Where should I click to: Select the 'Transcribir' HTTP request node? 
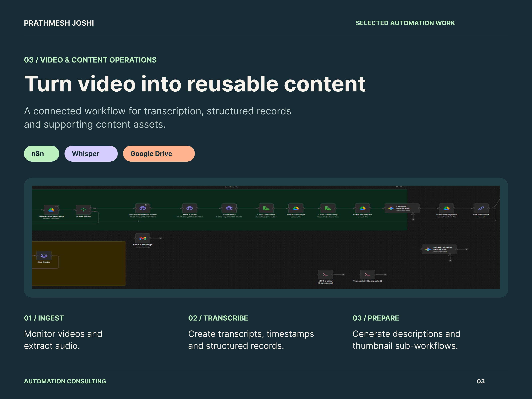click(229, 208)
